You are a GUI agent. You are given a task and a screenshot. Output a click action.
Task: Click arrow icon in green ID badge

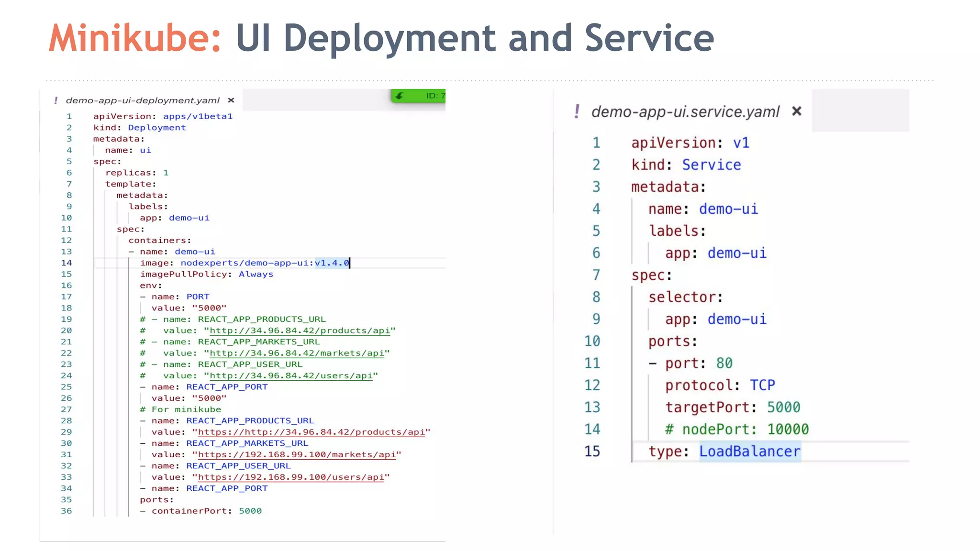coord(400,96)
